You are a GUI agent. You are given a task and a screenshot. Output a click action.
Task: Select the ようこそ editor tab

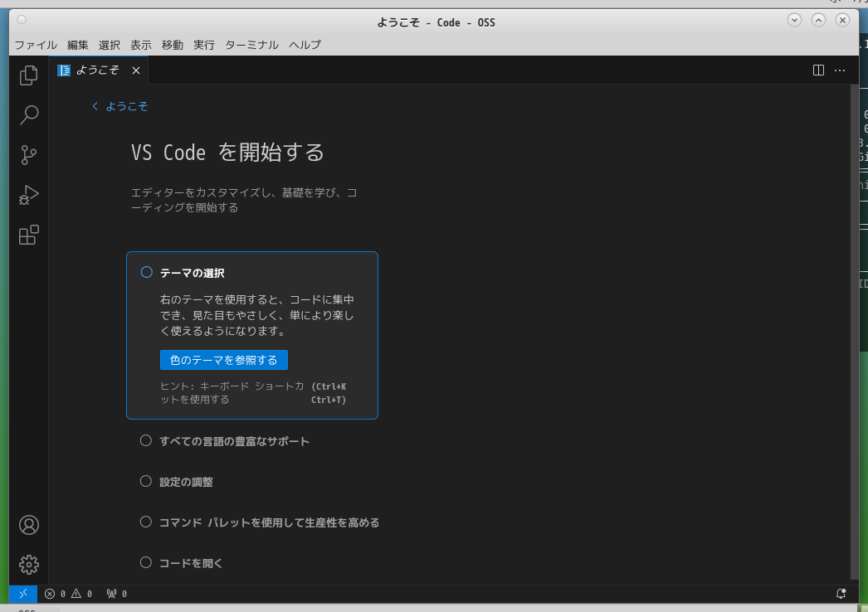pyautogui.click(x=99, y=70)
